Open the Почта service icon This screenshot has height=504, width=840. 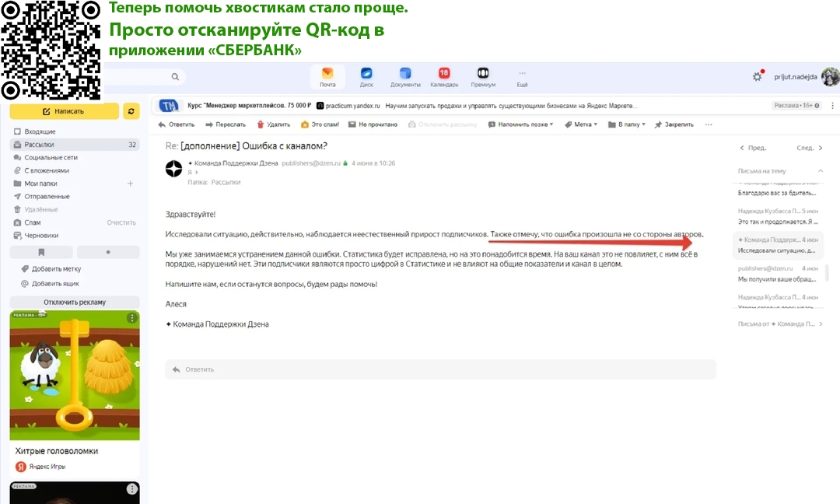click(327, 77)
